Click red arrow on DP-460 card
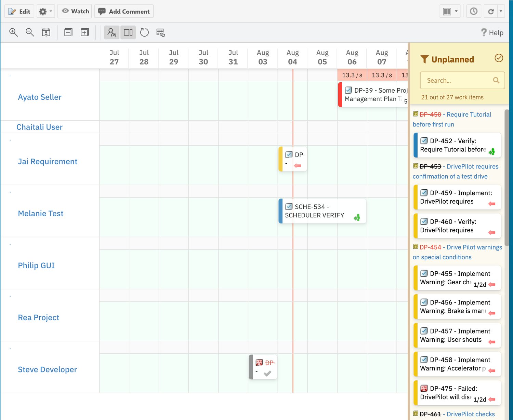The height and width of the screenshot is (420, 513). point(492,232)
